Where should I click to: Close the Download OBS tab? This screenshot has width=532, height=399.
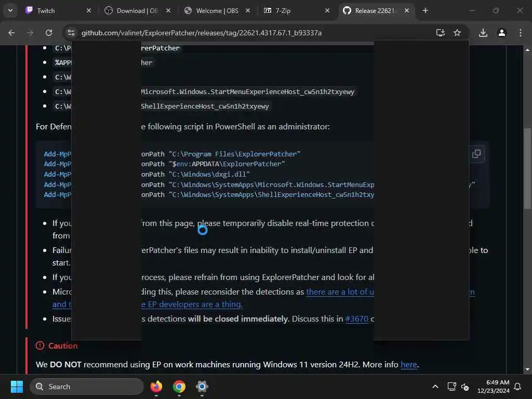point(168,10)
